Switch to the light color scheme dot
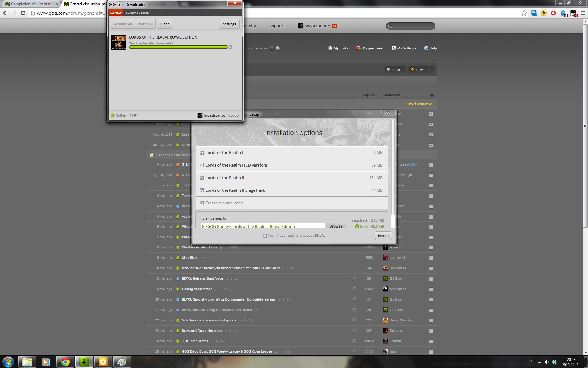588x368 pixels. click(x=277, y=48)
